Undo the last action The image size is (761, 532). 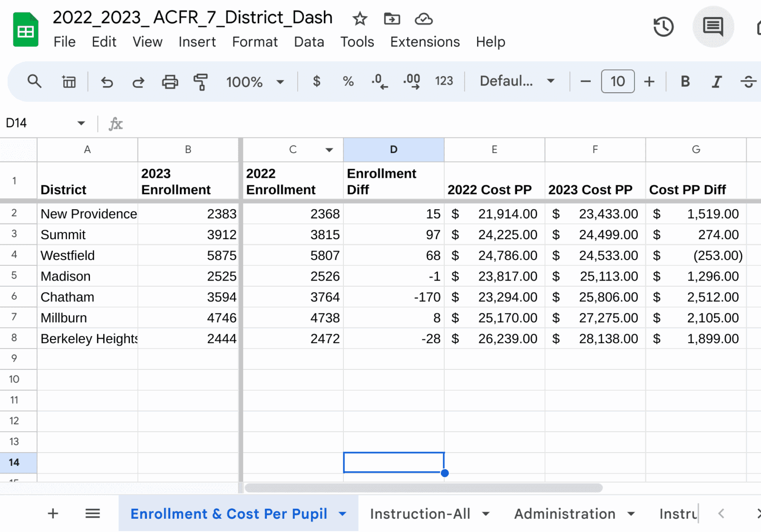[107, 81]
